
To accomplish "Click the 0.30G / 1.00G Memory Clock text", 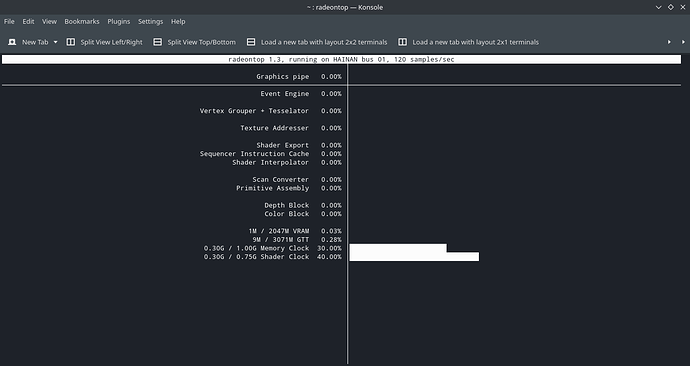I will pyautogui.click(x=257, y=248).
